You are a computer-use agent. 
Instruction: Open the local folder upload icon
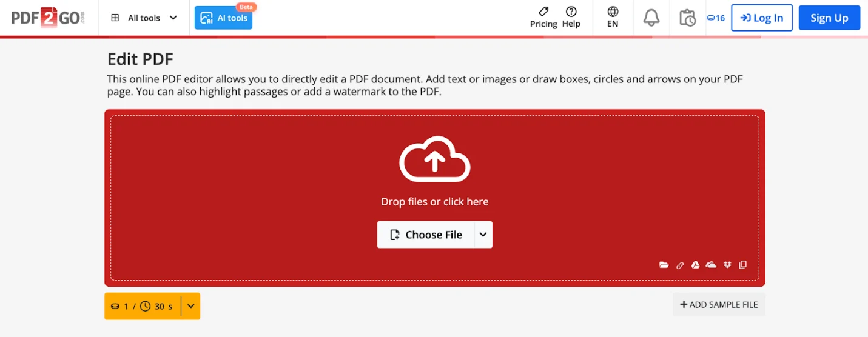pyautogui.click(x=664, y=265)
